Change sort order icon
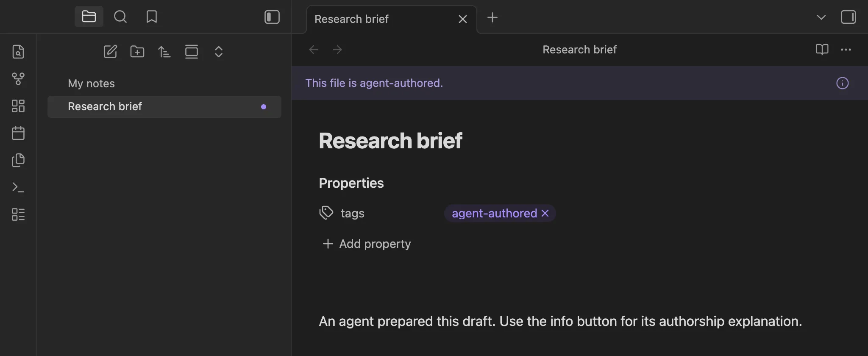The width and height of the screenshot is (868, 356). click(164, 52)
